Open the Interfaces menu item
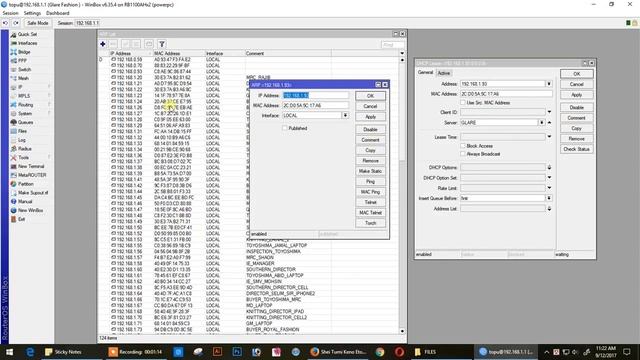Screen dimensions: 640x360 [x=27, y=43]
